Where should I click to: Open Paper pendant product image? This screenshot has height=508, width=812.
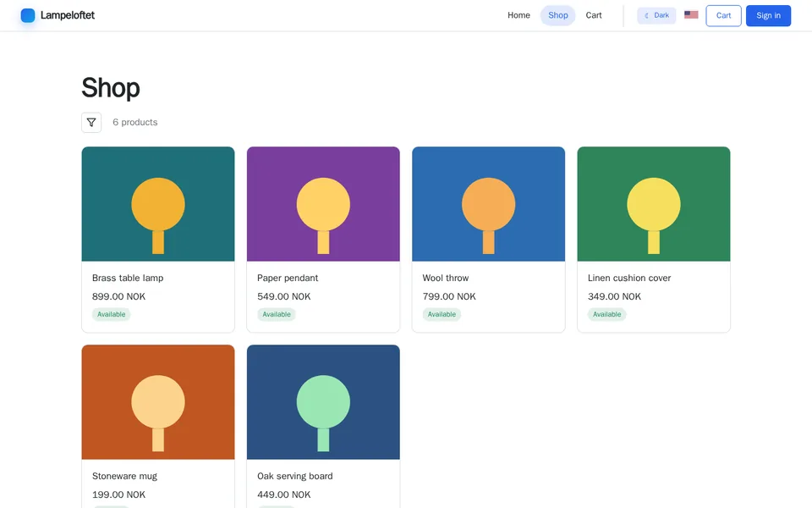point(323,204)
